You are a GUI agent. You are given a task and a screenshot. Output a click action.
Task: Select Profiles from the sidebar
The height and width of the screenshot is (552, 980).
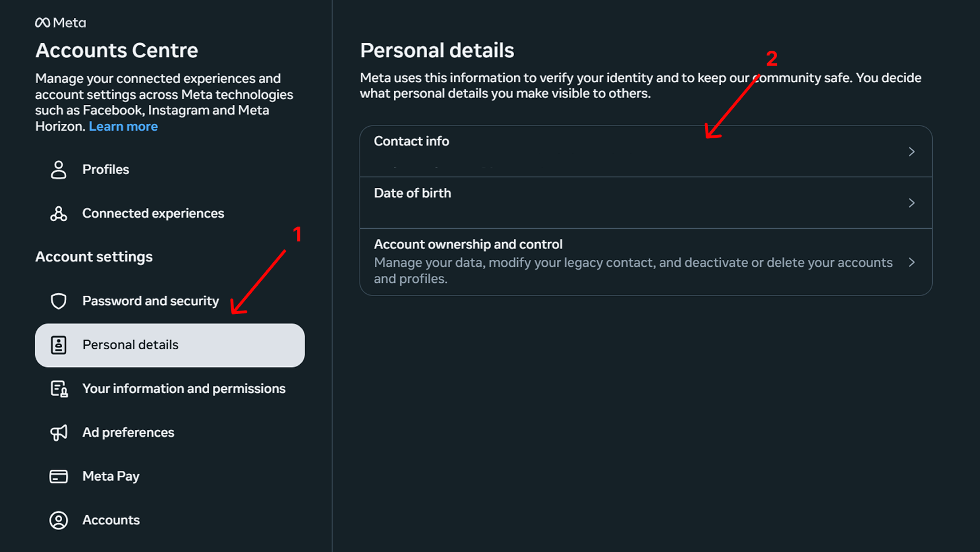(x=105, y=169)
